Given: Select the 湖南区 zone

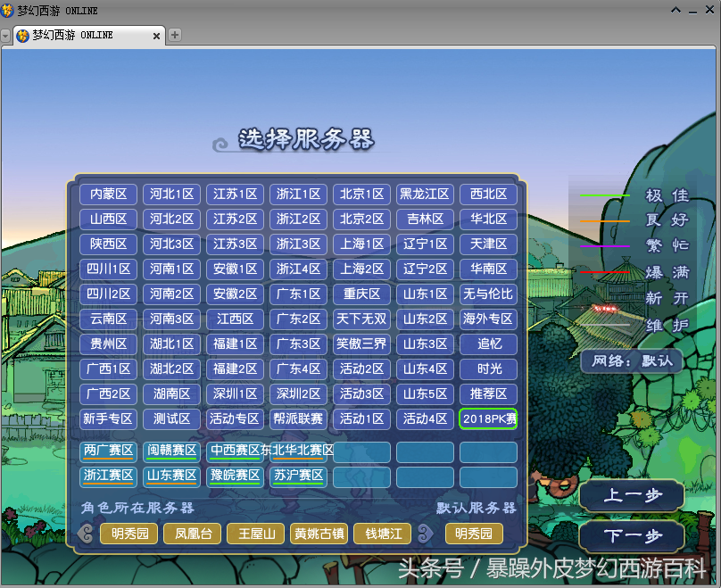Looking at the screenshot, I should click(x=171, y=393).
